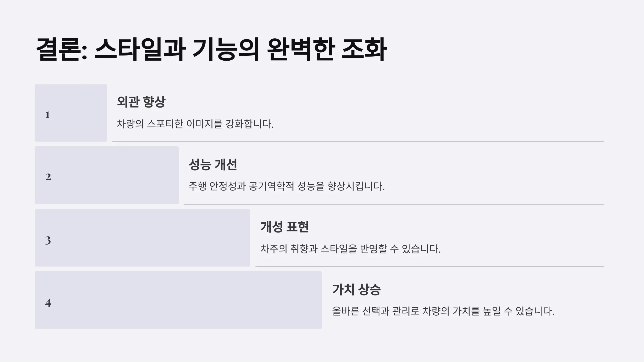Click the 가치 상승 heading
The image size is (644, 362).
pyautogui.click(x=356, y=289)
